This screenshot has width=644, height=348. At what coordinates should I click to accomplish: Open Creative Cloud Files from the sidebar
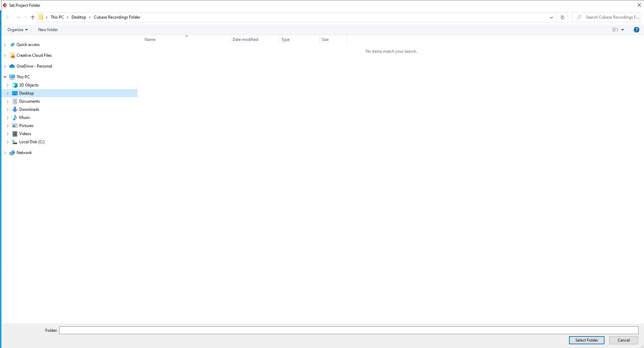coord(34,55)
